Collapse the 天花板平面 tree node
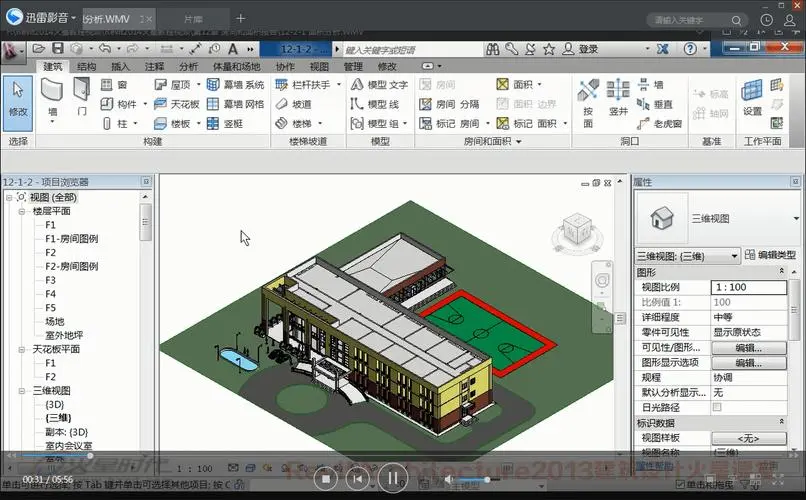The height and width of the screenshot is (500, 806). pos(22,350)
